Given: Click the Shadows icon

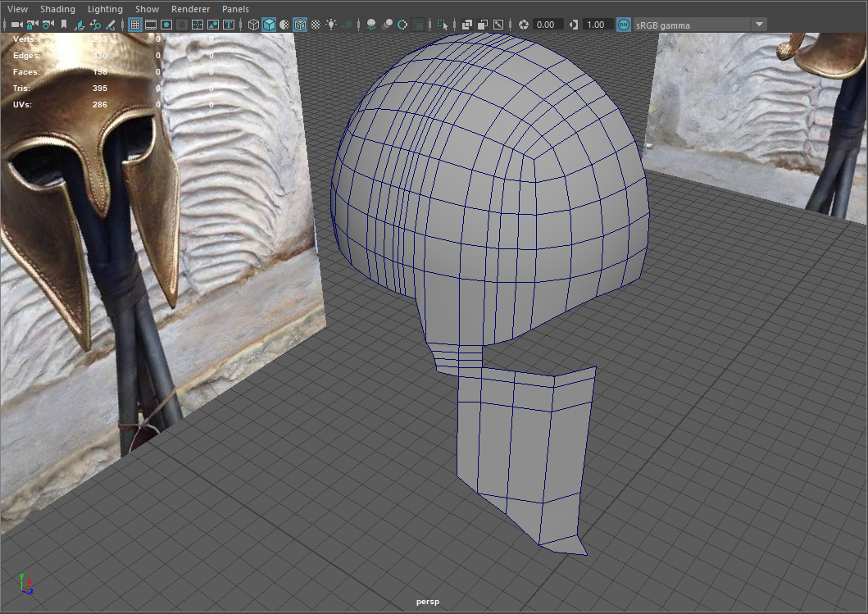Looking at the screenshot, I should pos(347,25).
